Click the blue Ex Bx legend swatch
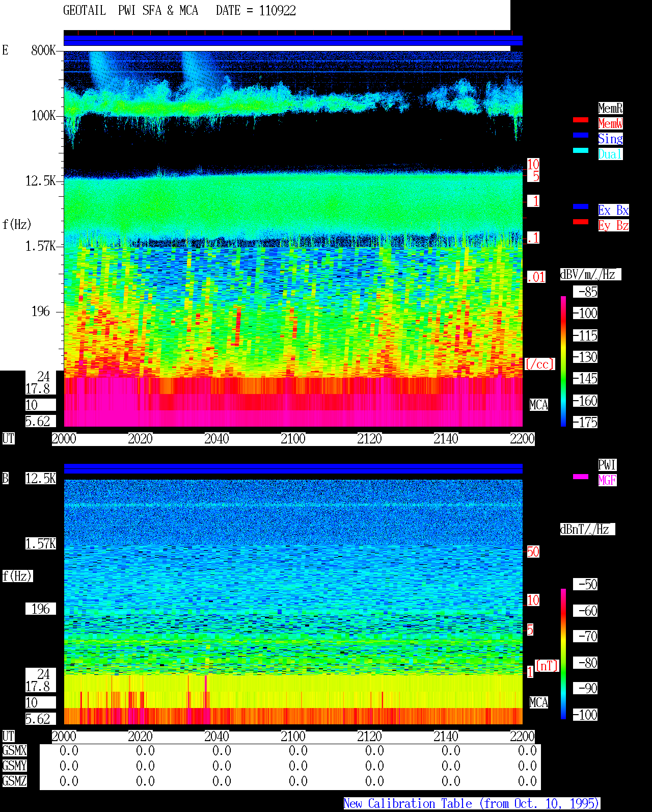 [581, 206]
